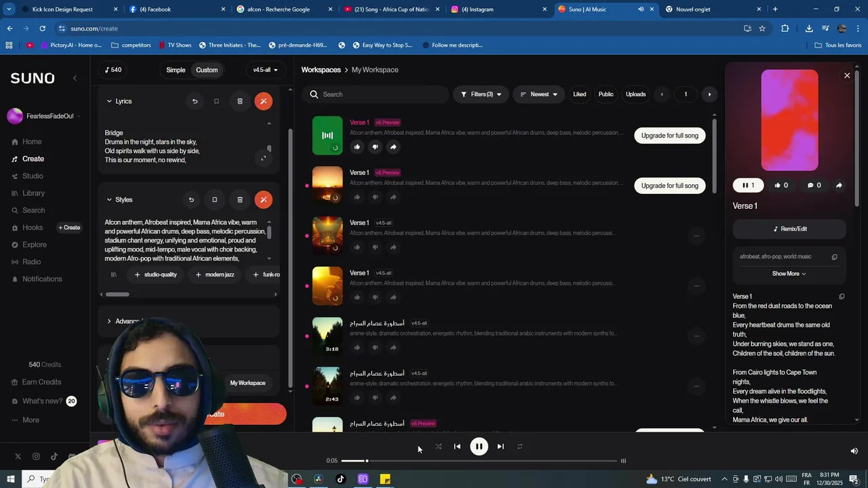
Task: Open TikTok in the Windows taskbar
Action: tap(340, 479)
